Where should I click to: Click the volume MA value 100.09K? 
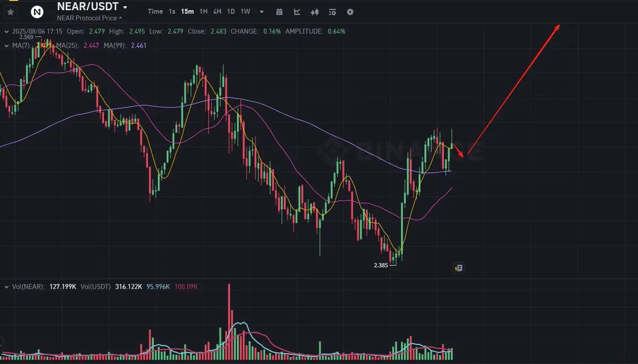186,286
